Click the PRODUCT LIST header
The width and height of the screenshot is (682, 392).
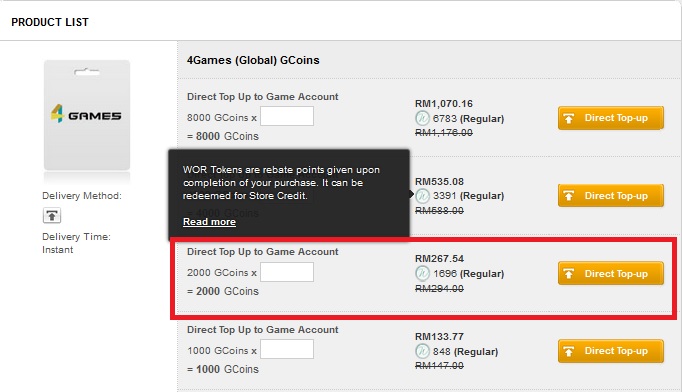coord(50,22)
